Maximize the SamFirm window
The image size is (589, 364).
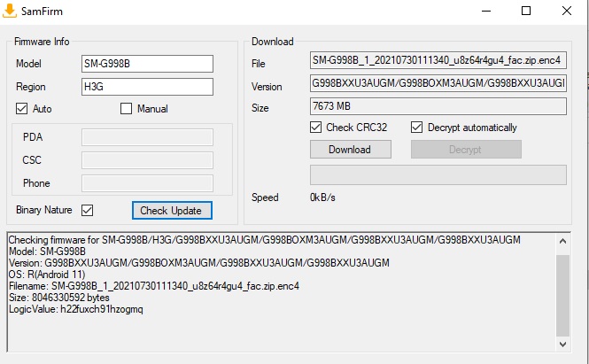pos(526,11)
